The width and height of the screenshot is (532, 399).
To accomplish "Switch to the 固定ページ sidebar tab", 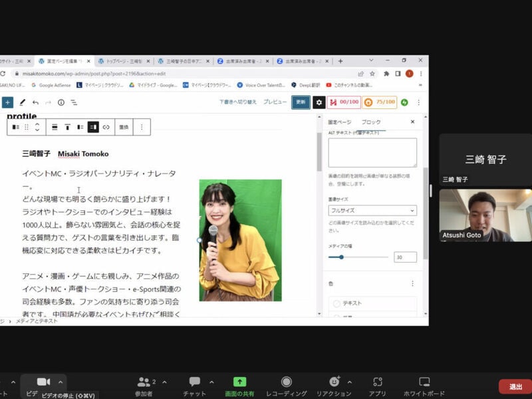I will pos(339,122).
